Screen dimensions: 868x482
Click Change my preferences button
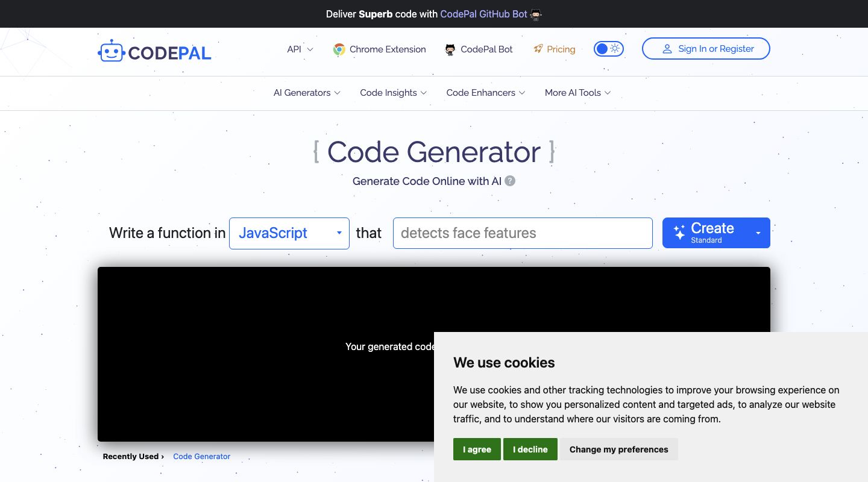(618, 449)
